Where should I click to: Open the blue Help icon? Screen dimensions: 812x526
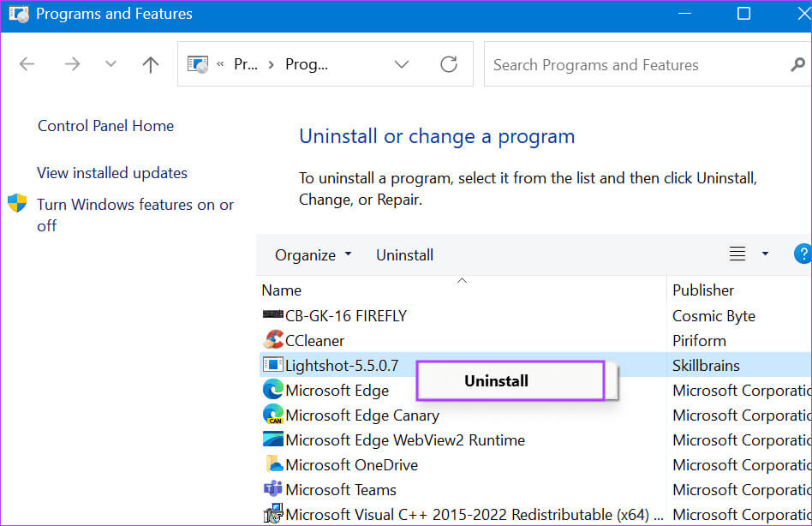click(x=803, y=254)
